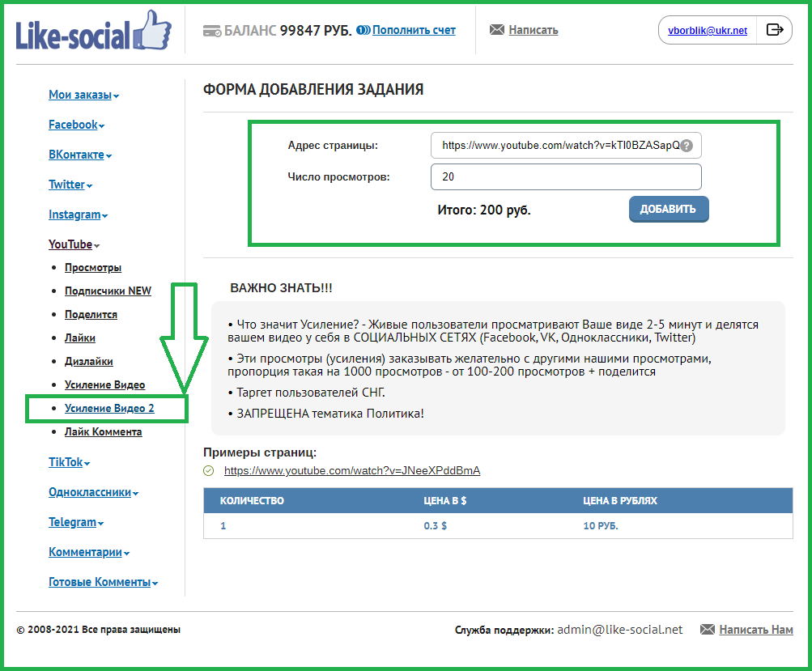The height and width of the screenshot is (671, 812).
Task: Expand the Комментарии menu
Action: click(x=89, y=552)
